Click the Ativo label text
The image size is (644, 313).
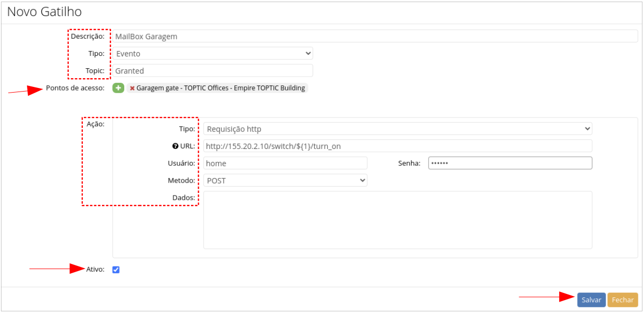[95, 270]
